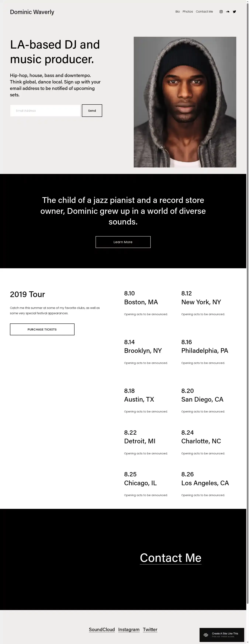Image resolution: width=249 pixels, height=644 pixels.
Task: Click the DJ portrait photo
Action: click(x=185, y=102)
